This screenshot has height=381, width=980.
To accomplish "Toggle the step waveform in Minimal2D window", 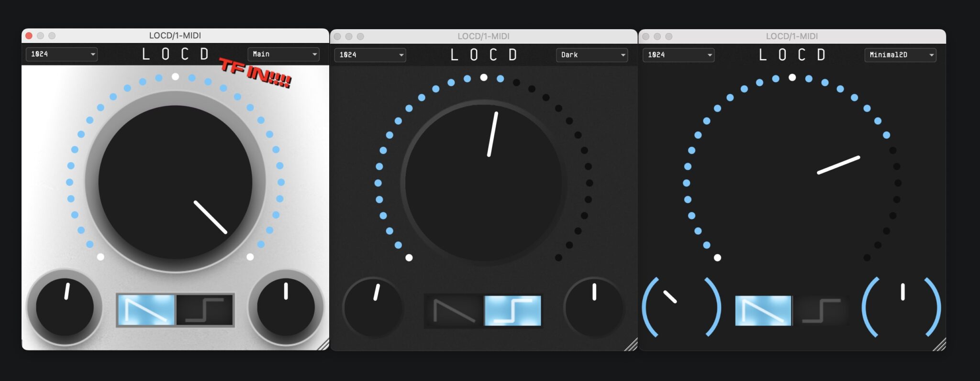I will pyautogui.click(x=821, y=311).
